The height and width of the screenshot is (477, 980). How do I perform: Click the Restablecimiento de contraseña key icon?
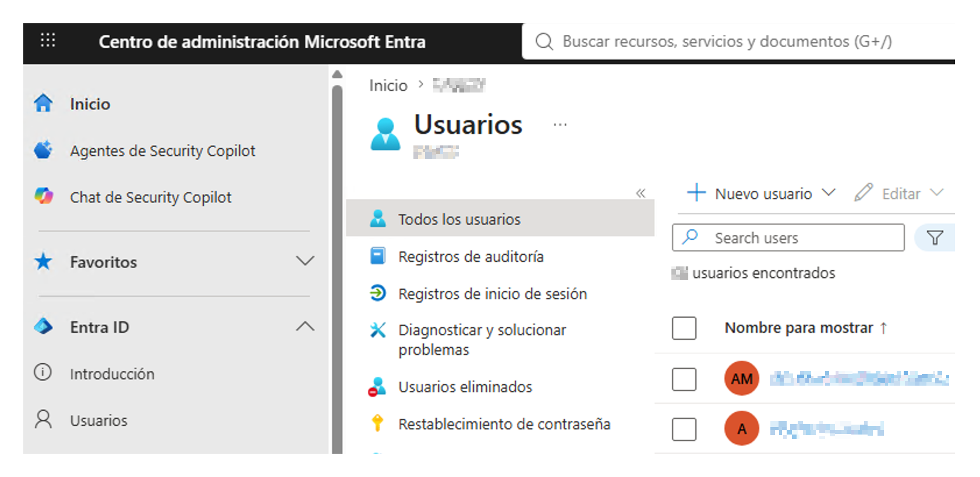377,423
